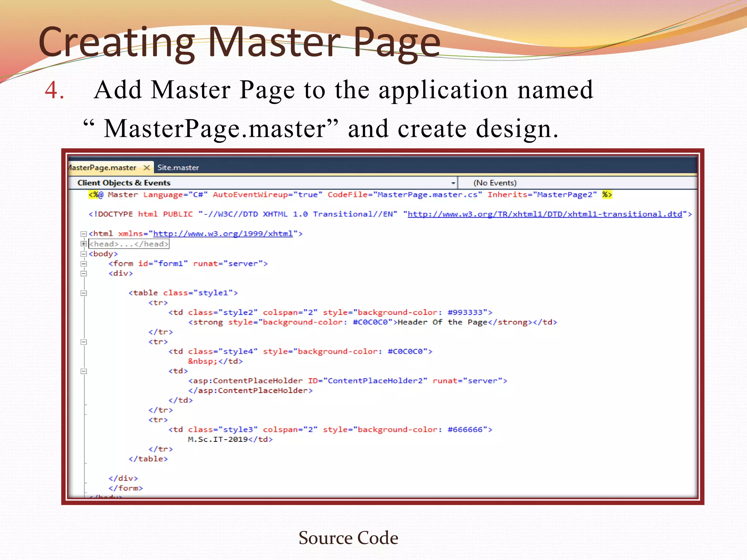Collapse the form1 element outline node

coord(84,264)
